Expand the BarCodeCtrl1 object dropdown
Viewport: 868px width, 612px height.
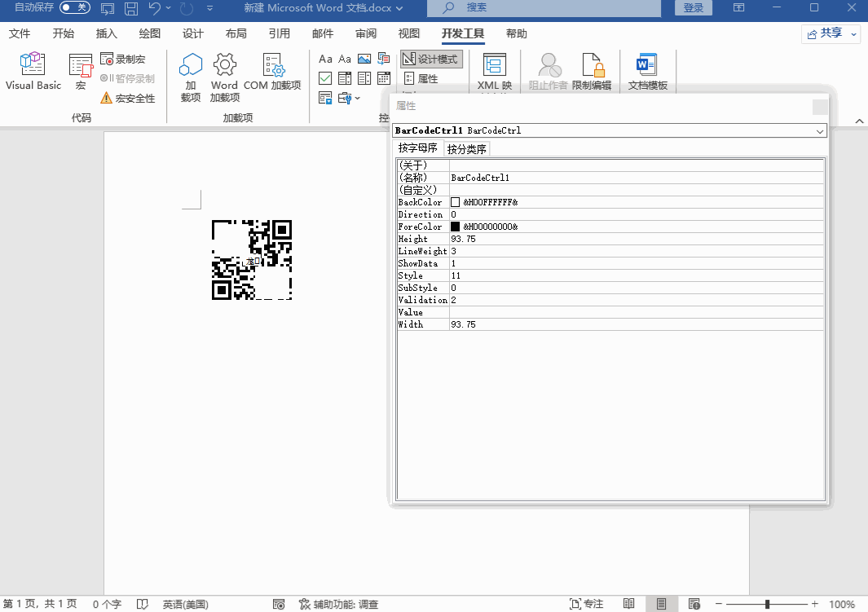click(819, 130)
